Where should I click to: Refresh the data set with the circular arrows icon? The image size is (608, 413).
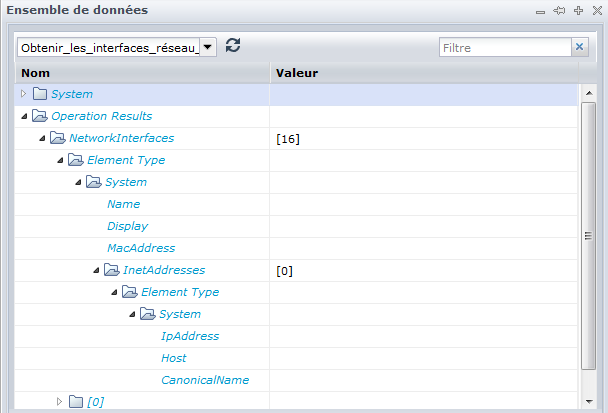(x=233, y=46)
